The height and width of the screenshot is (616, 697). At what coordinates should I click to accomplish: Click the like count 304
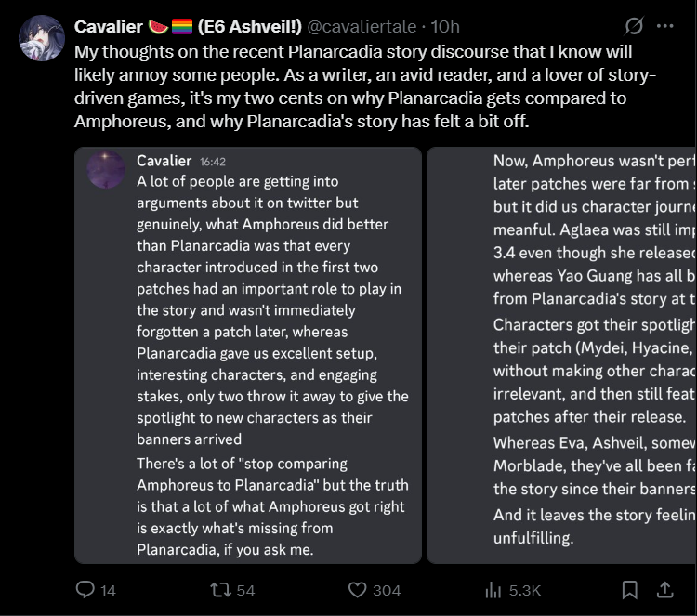point(387,590)
